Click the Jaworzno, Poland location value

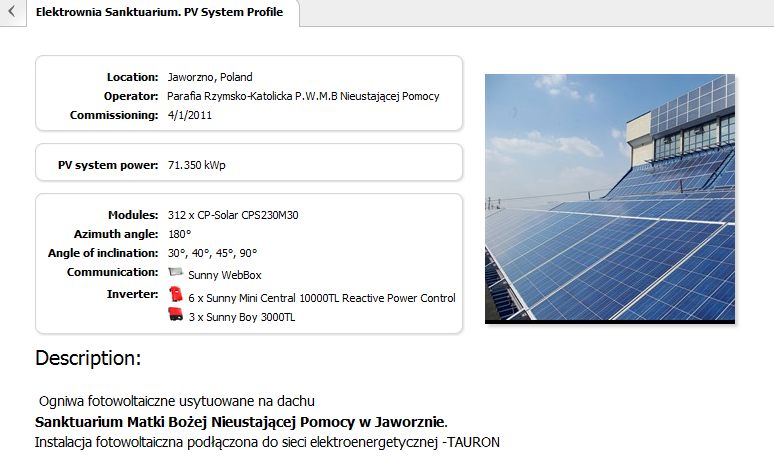pos(210,77)
